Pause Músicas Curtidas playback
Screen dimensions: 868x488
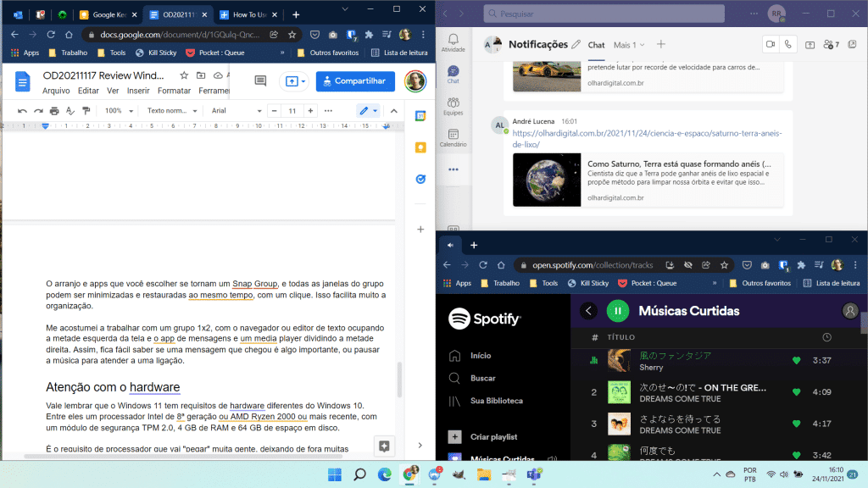618,311
